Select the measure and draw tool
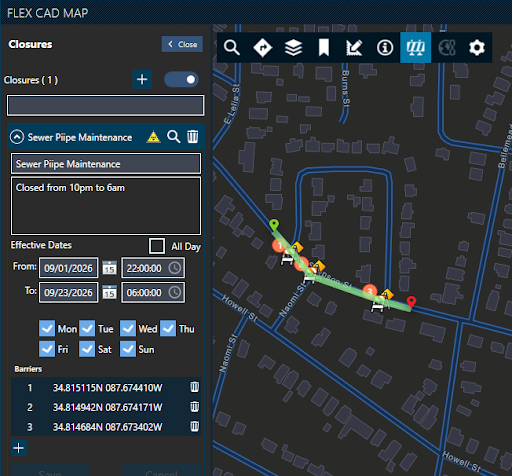Screen dimensions: 512x476 tap(354, 47)
